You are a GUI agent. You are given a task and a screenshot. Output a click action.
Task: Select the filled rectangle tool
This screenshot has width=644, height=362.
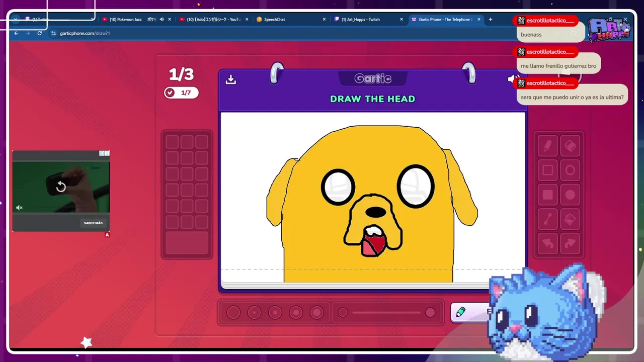click(x=547, y=195)
